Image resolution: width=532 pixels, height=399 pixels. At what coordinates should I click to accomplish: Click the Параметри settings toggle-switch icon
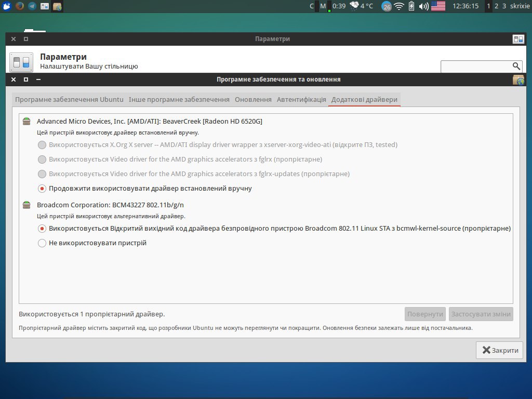tap(21, 62)
